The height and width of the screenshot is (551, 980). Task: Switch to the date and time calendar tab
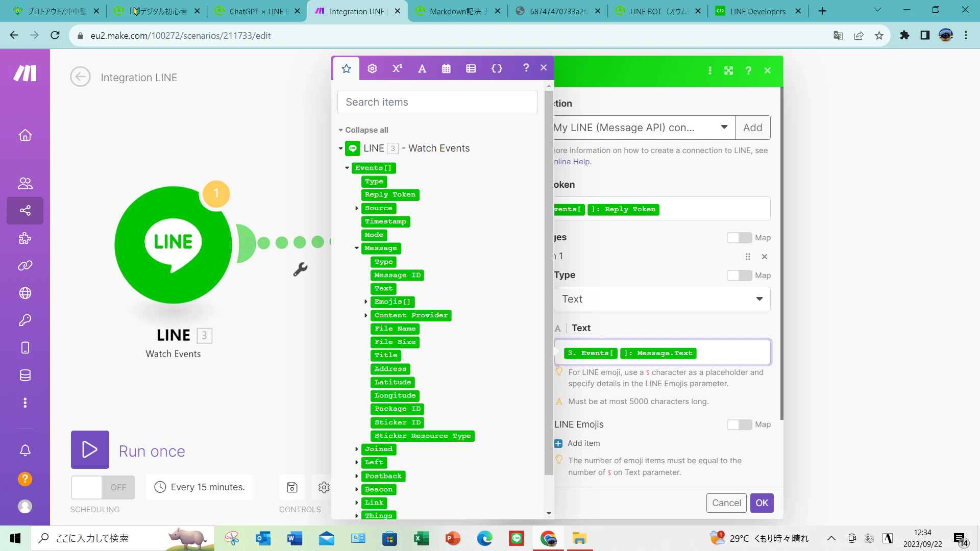(x=446, y=68)
